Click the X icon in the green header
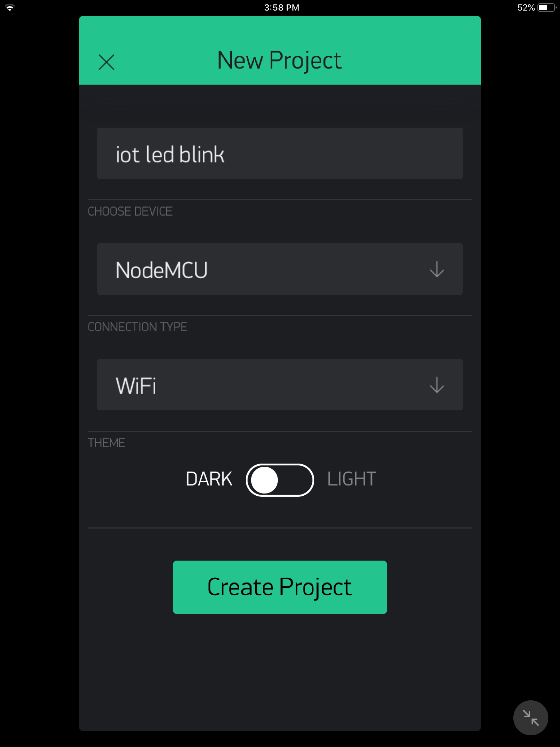Screen dimensions: 560x747 [x=106, y=61]
